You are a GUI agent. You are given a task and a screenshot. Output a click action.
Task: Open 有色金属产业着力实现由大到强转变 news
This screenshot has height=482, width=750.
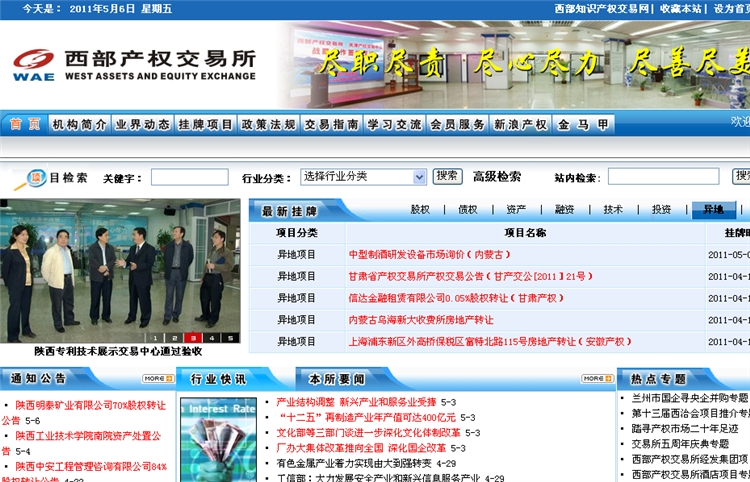(x=354, y=463)
